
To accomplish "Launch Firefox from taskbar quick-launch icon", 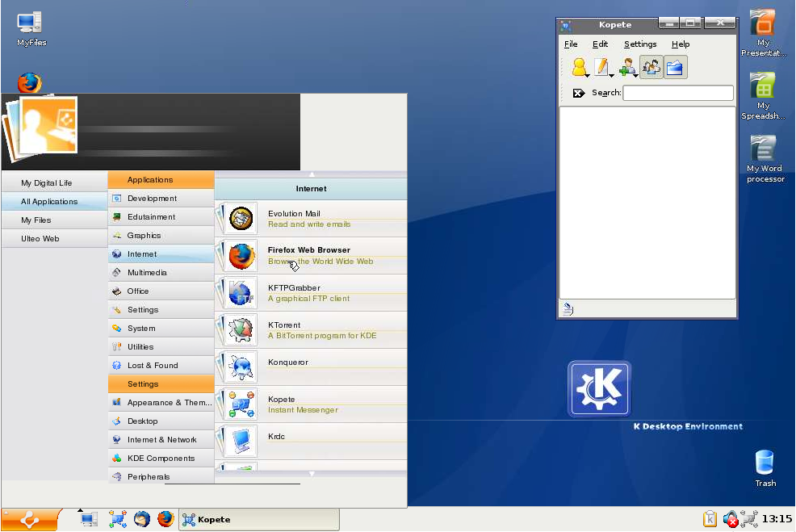I will coord(165,519).
